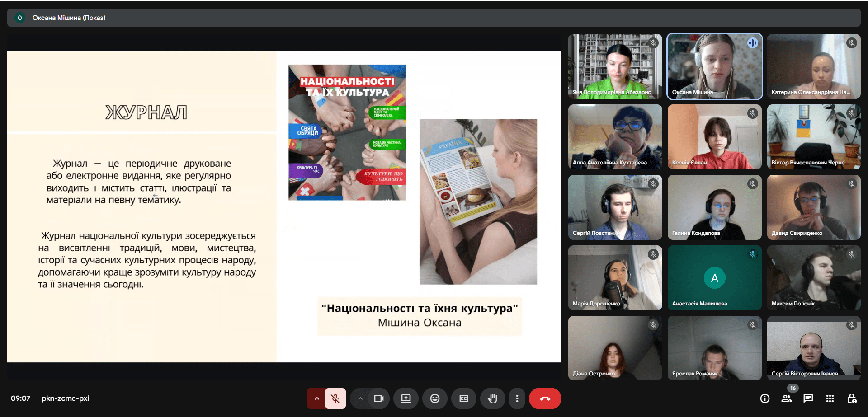Show the people list with 16 participants
Viewport: 868px width, 417px height.
click(x=787, y=398)
